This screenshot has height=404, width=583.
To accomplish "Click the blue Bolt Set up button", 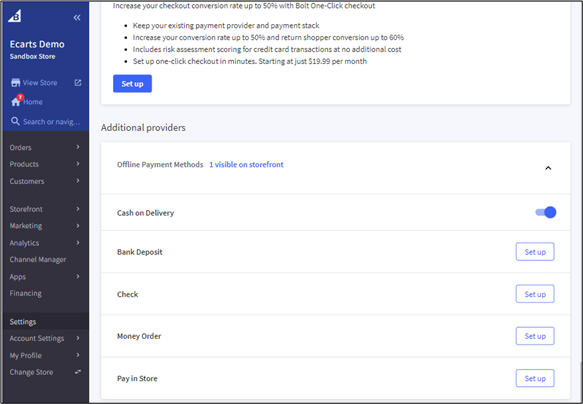I will (x=132, y=84).
